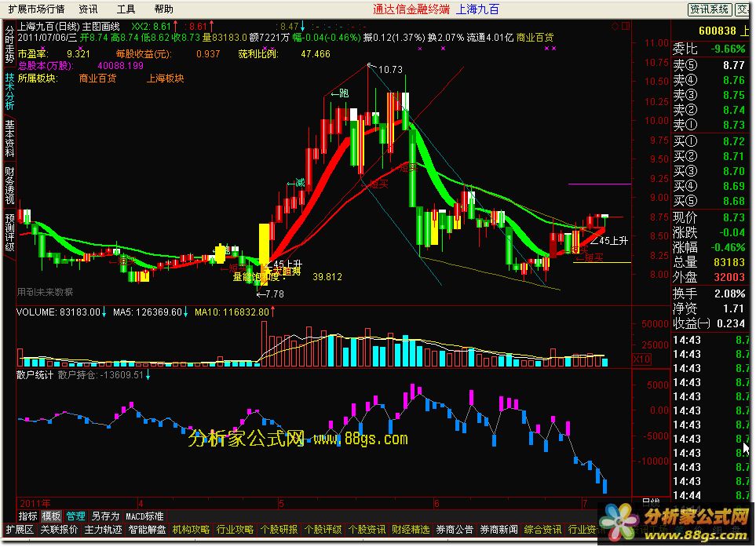Click the diamond icon above the chart
This screenshot has height=547, width=756.
click(x=615, y=26)
